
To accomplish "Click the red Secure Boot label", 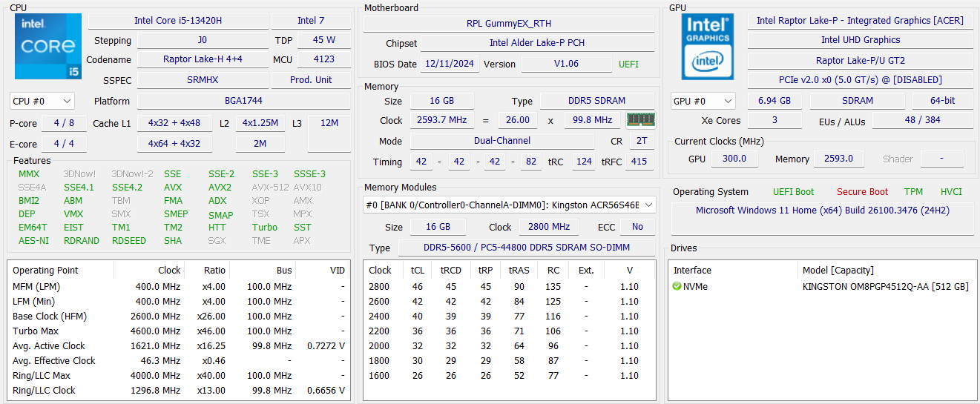I will point(862,192).
